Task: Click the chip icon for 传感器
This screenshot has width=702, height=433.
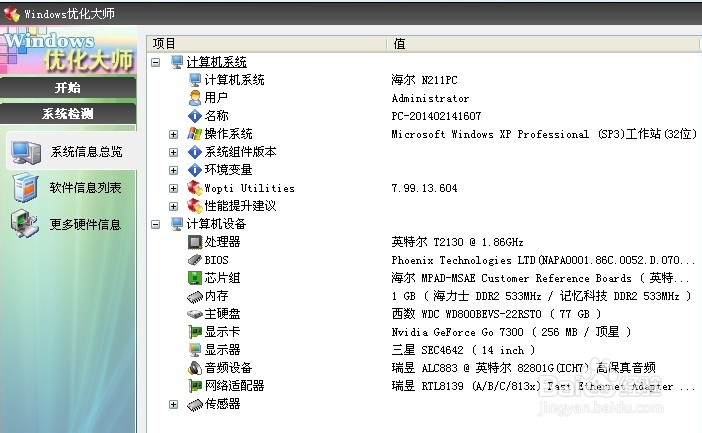Action: pyautogui.click(x=195, y=405)
